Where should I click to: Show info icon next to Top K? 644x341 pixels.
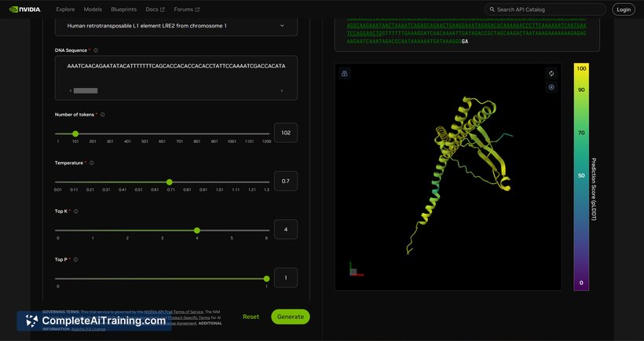[76, 211]
